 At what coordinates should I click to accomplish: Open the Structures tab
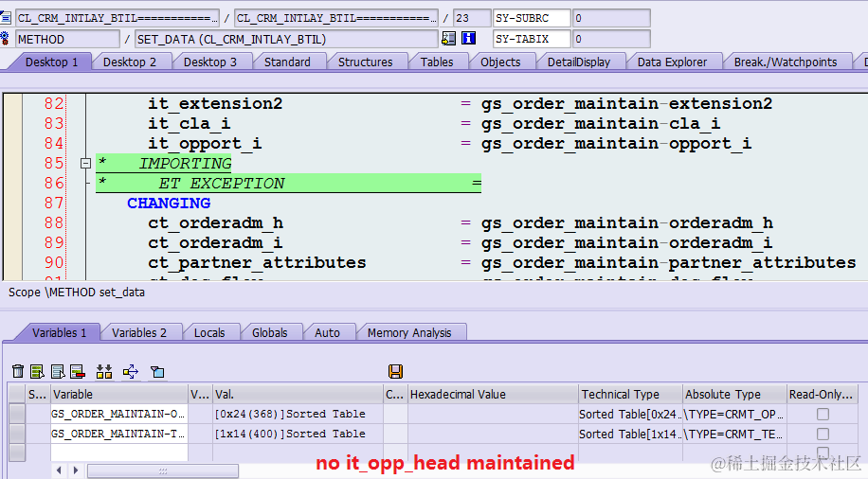coord(366,62)
